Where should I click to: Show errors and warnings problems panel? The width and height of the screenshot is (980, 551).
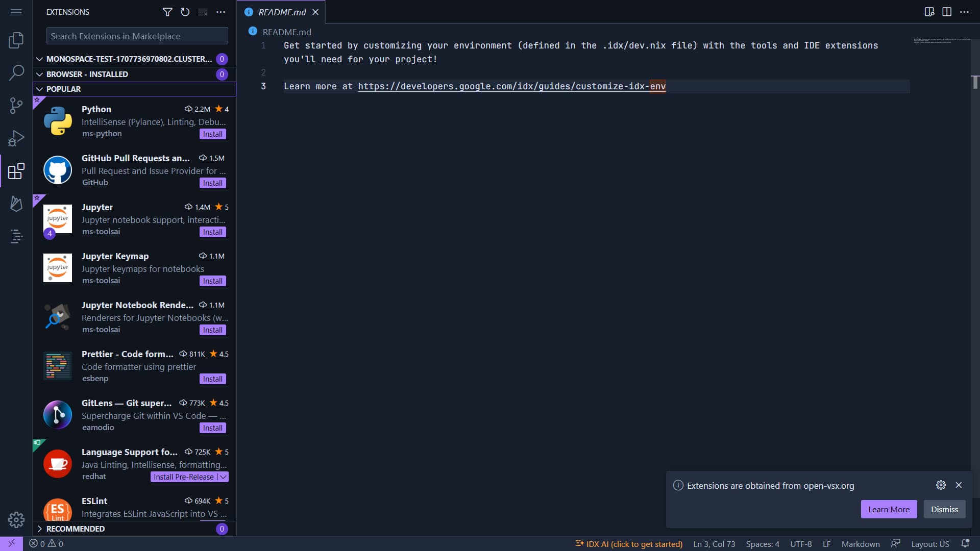pos(46,544)
